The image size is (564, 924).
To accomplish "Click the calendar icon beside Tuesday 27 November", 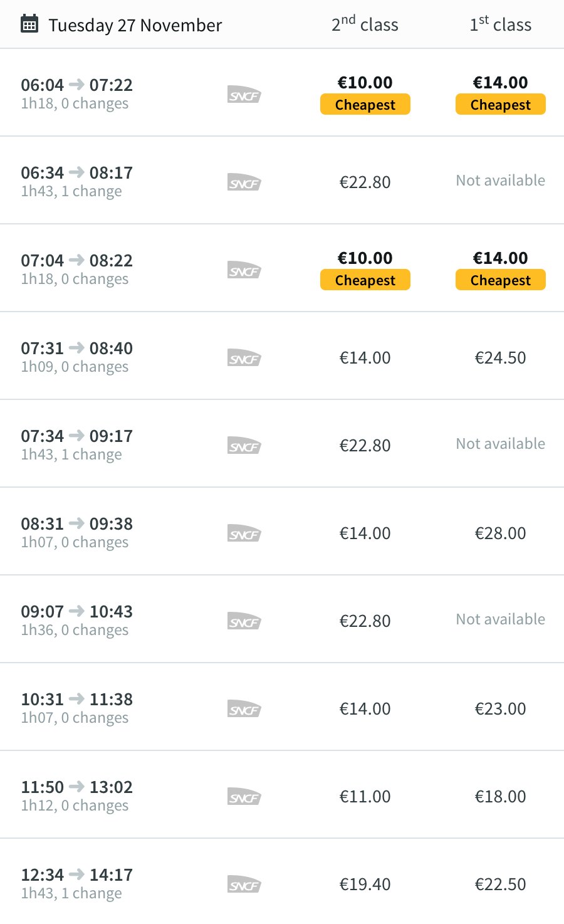I will 29,24.
